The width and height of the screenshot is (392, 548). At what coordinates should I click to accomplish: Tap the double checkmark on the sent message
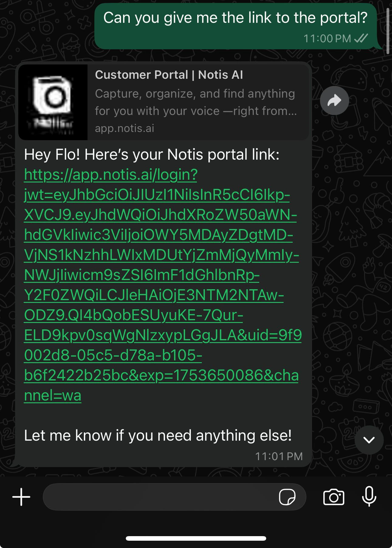(362, 38)
